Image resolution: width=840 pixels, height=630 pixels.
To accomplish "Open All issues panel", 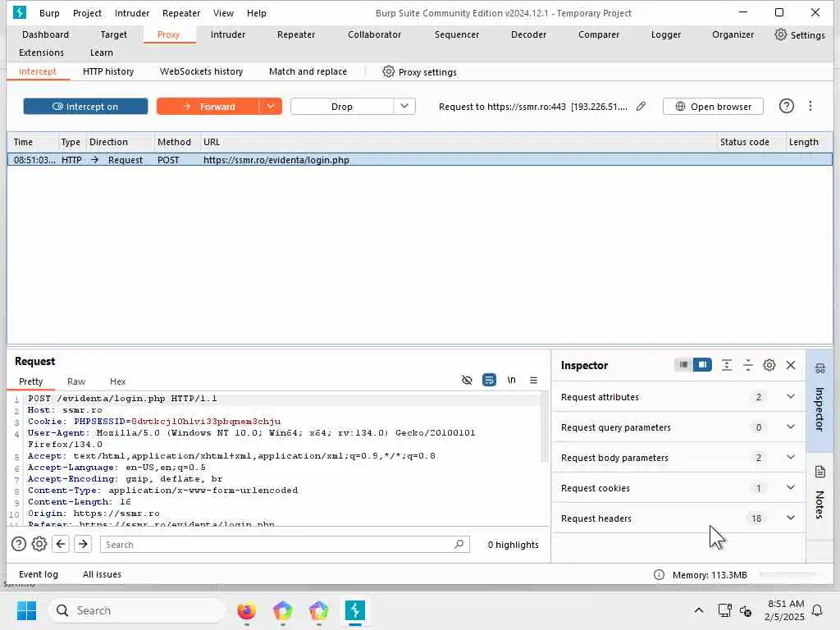I will point(102,574).
